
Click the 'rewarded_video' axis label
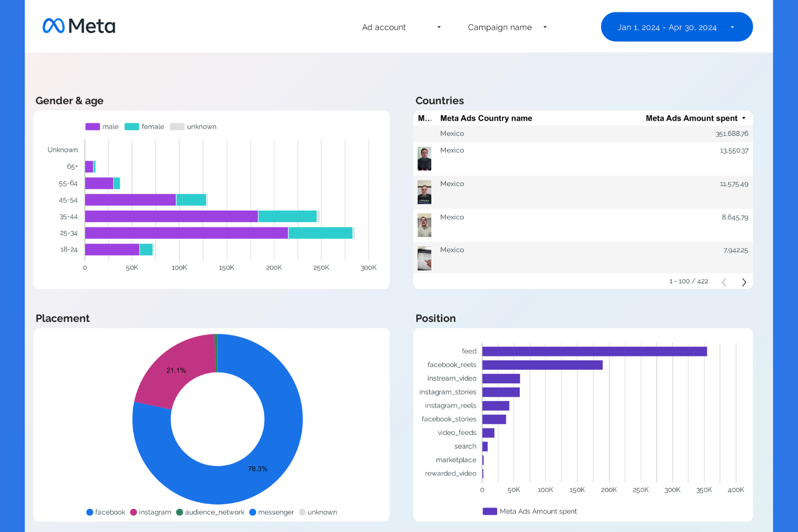point(451,473)
